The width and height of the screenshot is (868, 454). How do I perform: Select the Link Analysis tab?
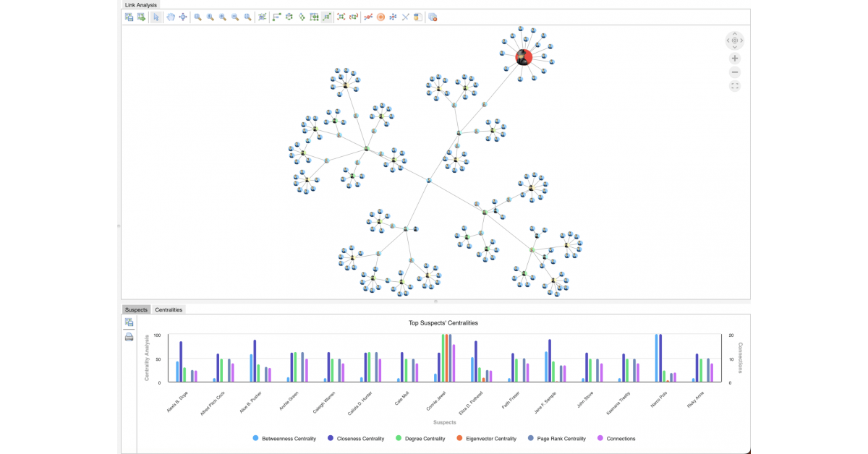click(x=141, y=5)
